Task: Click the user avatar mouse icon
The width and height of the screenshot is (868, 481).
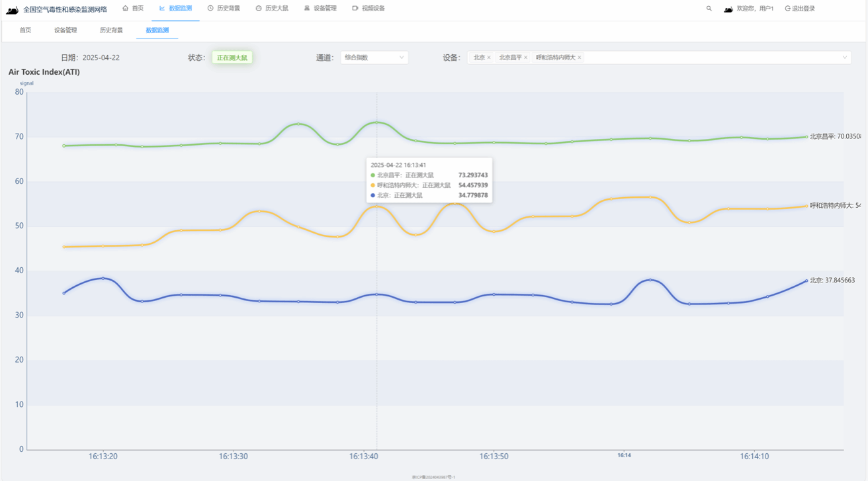Action: (728, 9)
